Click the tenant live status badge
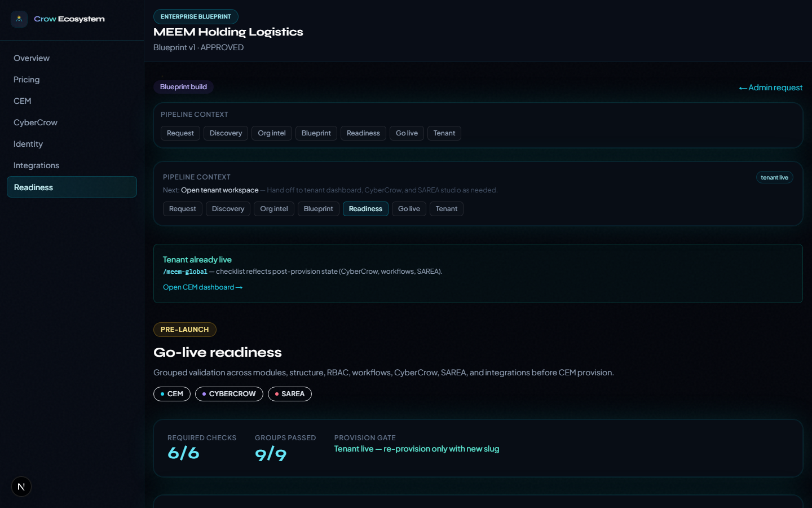Image resolution: width=812 pixels, height=508 pixels. point(774,177)
